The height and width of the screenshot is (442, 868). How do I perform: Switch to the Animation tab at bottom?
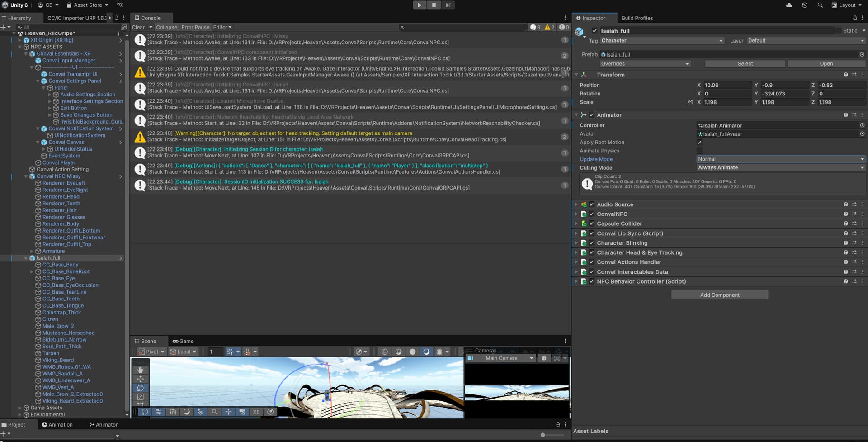[x=57, y=425]
